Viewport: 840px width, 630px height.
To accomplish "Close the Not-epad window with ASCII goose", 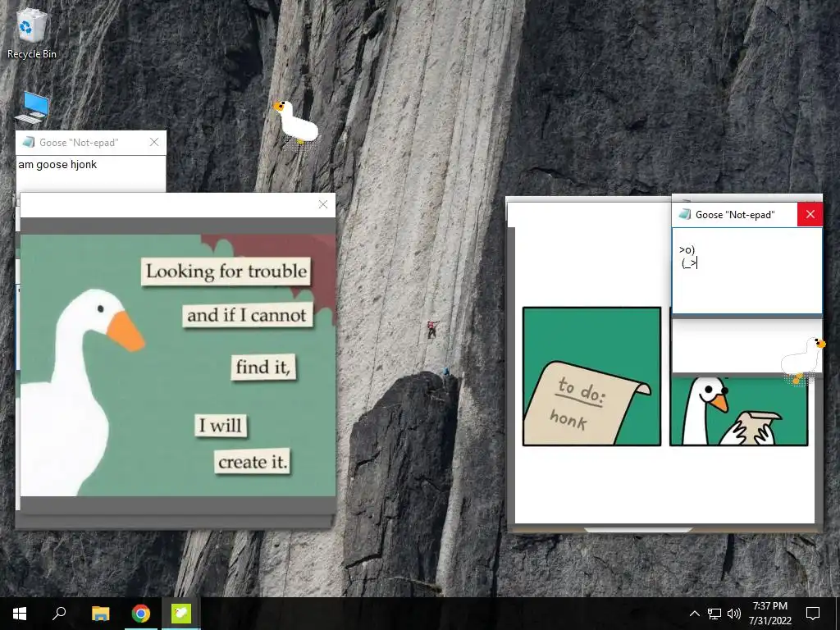I will (810, 214).
